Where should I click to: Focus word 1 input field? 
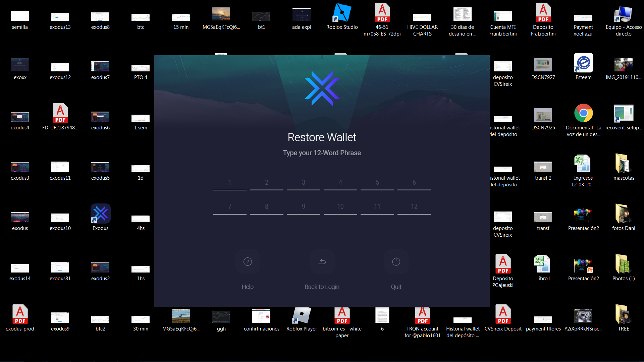230,183
